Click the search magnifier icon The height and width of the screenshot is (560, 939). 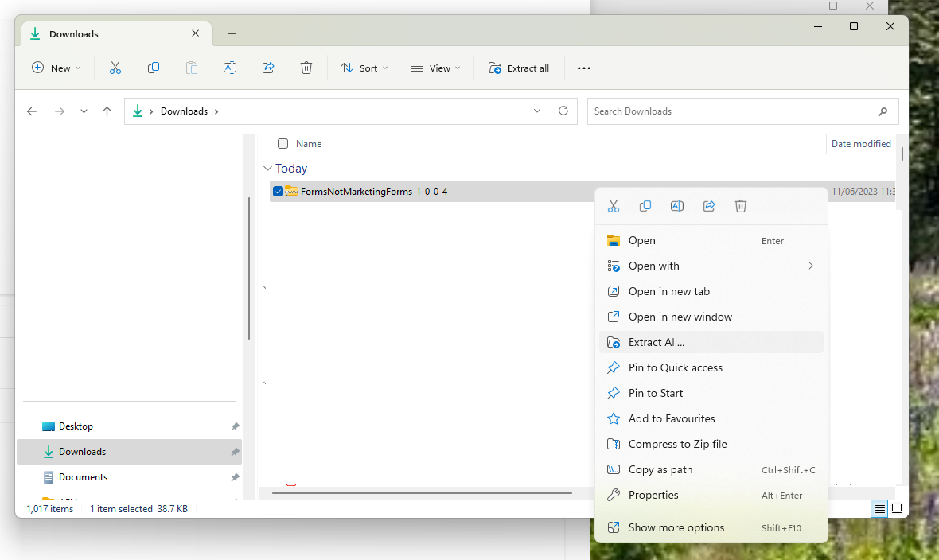click(883, 111)
